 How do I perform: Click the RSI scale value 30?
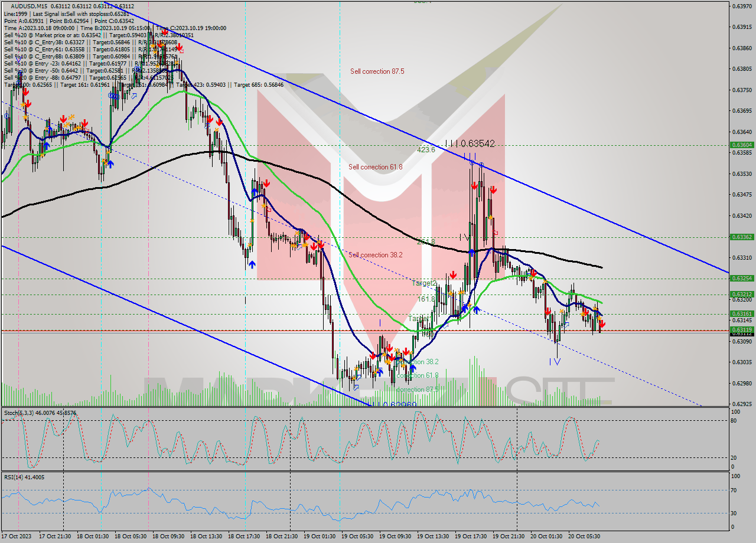tap(735, 513)
